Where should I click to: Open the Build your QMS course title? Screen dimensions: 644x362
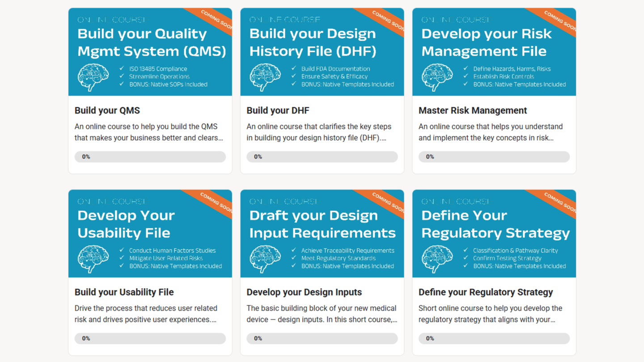(x=107, y=110)
